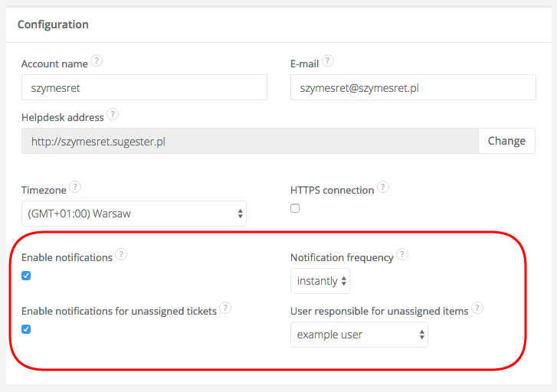Click help icon next to Notification frequency
This screenshot has width=557, height=392.
pyautogui.click(x=402, y=255)
